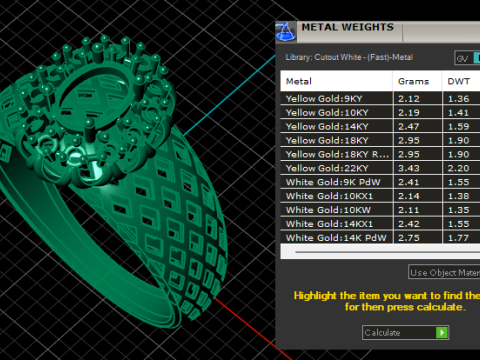Image resolution: width=480 pixels, height=360 pixels.
Task: Click the green arrow on Calculate
Action: tap(442, 333)
